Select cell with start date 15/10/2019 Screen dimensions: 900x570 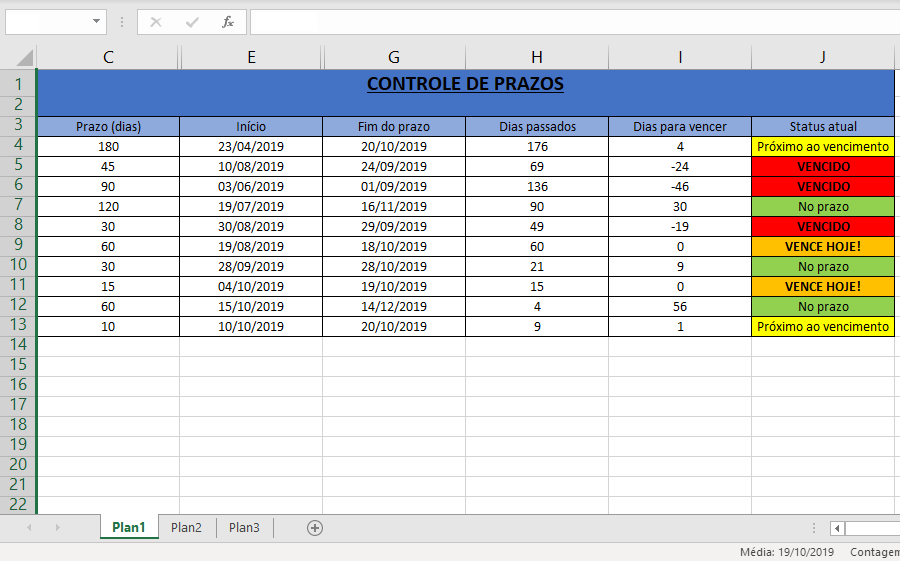[251, 307]
